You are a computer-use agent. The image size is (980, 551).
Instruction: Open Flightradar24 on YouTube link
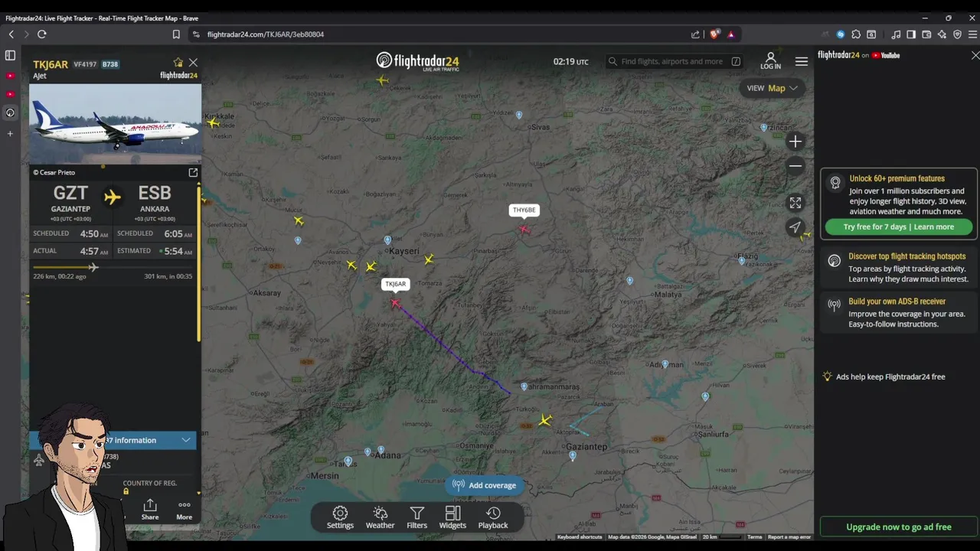coord(859,55)
